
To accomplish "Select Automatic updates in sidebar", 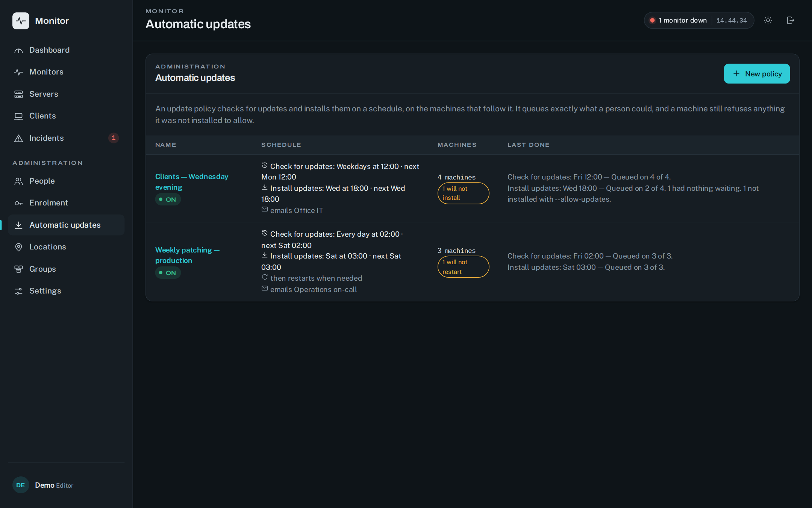I will point(66,225).
